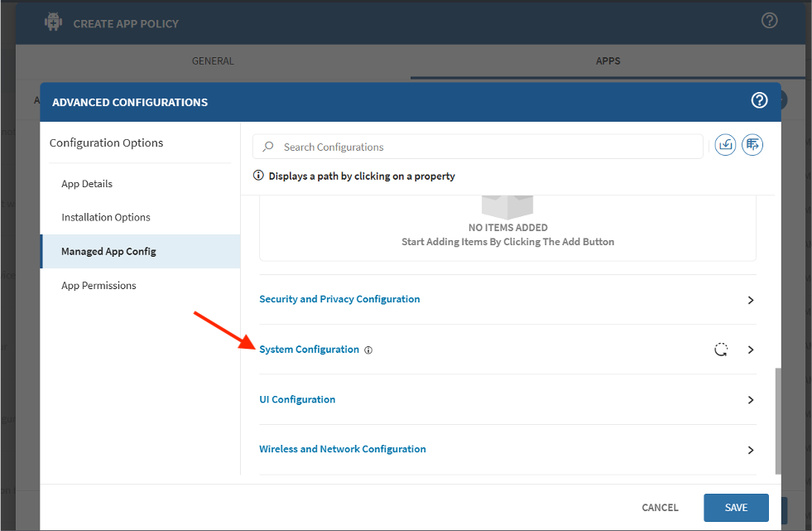Click the Cancel button

coord(660,508)
